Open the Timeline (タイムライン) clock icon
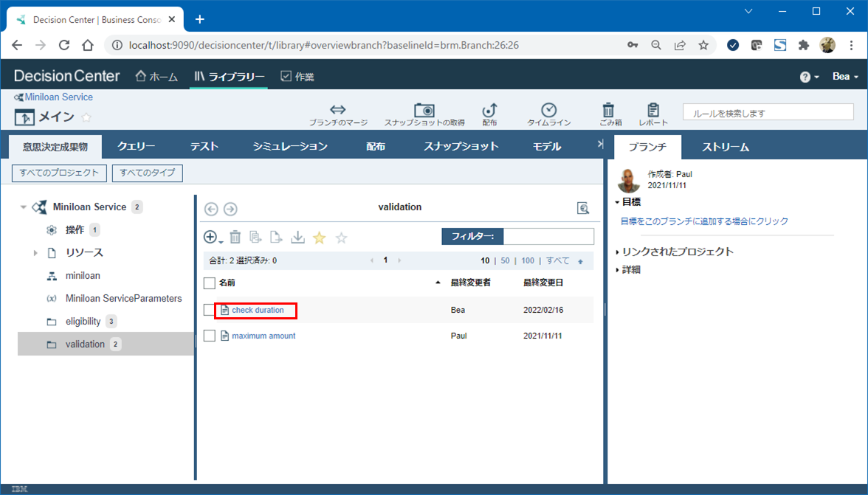The image size is (868, 495). [548, 109]
